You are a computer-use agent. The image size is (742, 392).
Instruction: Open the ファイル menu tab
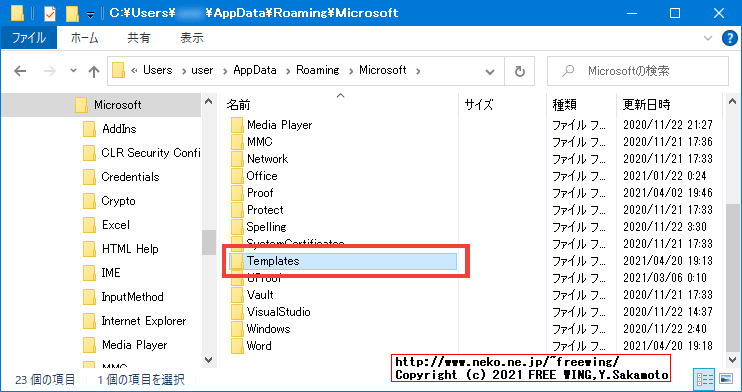click(x=29, y=38)
